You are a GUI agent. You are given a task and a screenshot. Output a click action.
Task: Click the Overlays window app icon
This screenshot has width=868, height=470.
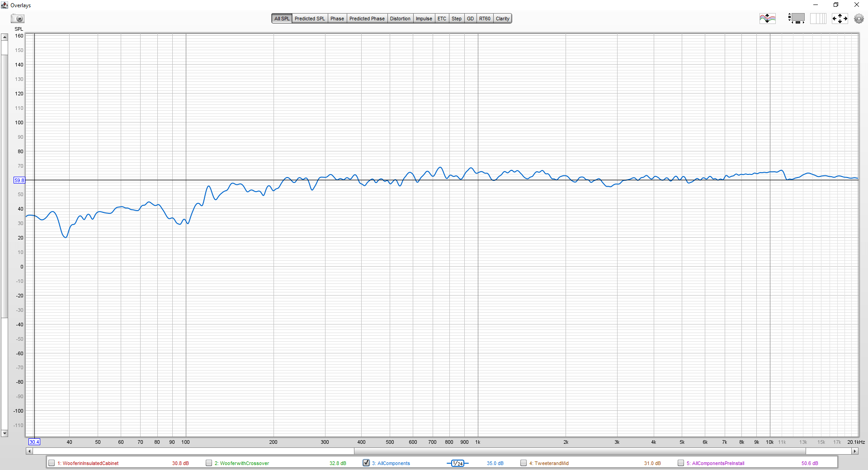(x=5, y=5)
